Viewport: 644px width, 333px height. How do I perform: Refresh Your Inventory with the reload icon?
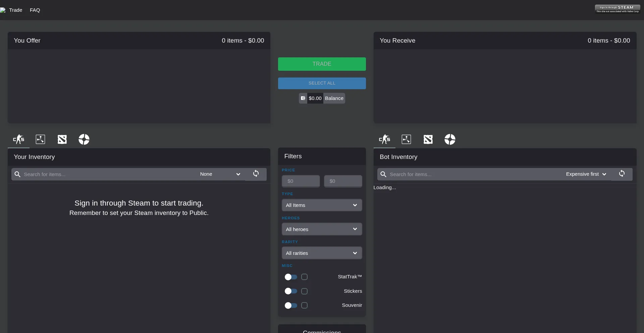point(256,174)
